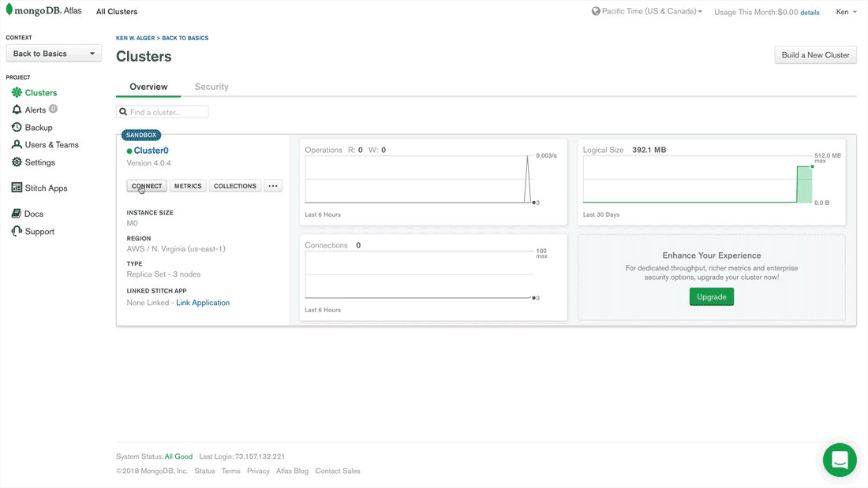Click the Docs book icon

17,214
